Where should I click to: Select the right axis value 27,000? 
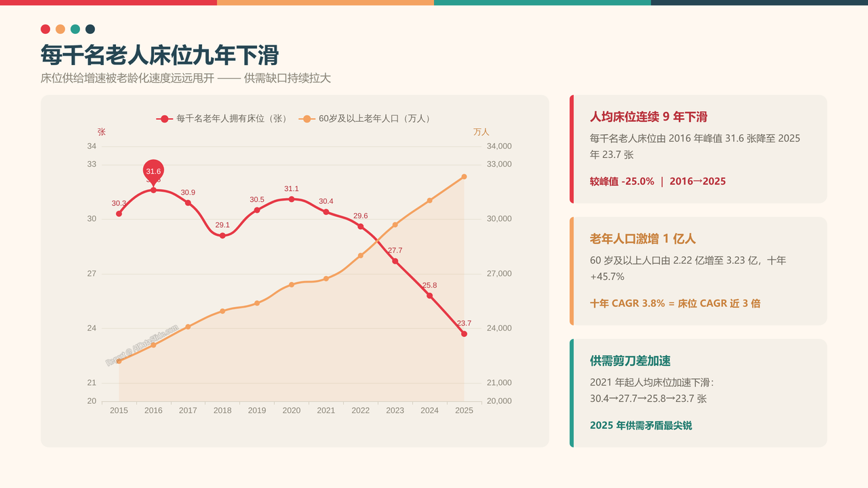(x=500, y=274)
